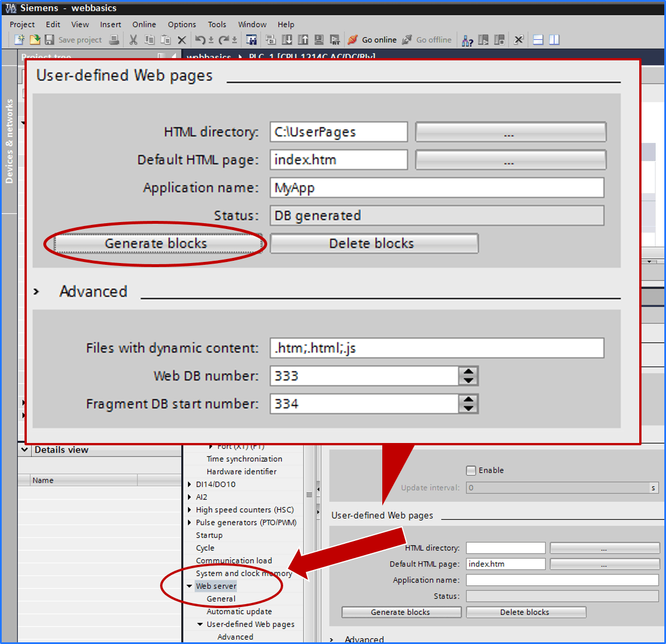The height and width of the screenshot is (644, 666).
Task: Collapse the Web server tree node
Action: click(x=190, y=586)
